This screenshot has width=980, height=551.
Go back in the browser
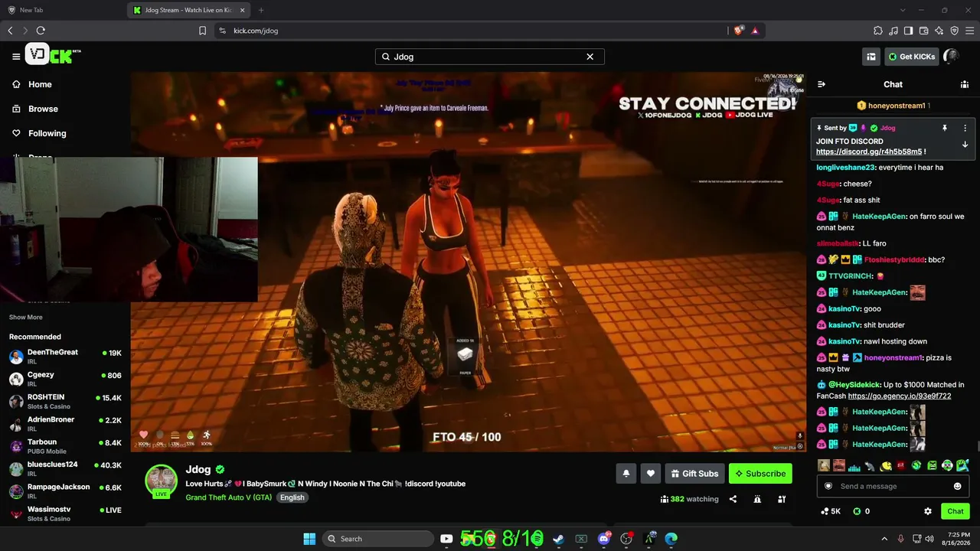(10, 31)
